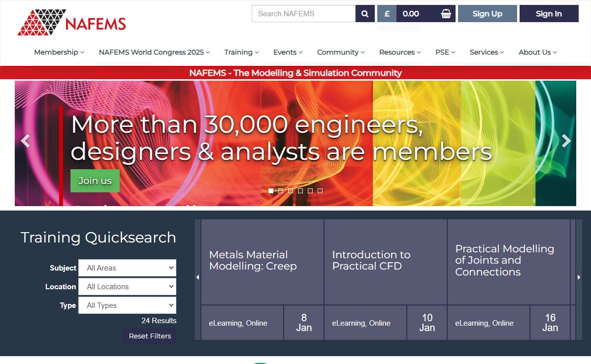
Task: Click eLearning, Online under Creep course
Action: click(238, 323)
